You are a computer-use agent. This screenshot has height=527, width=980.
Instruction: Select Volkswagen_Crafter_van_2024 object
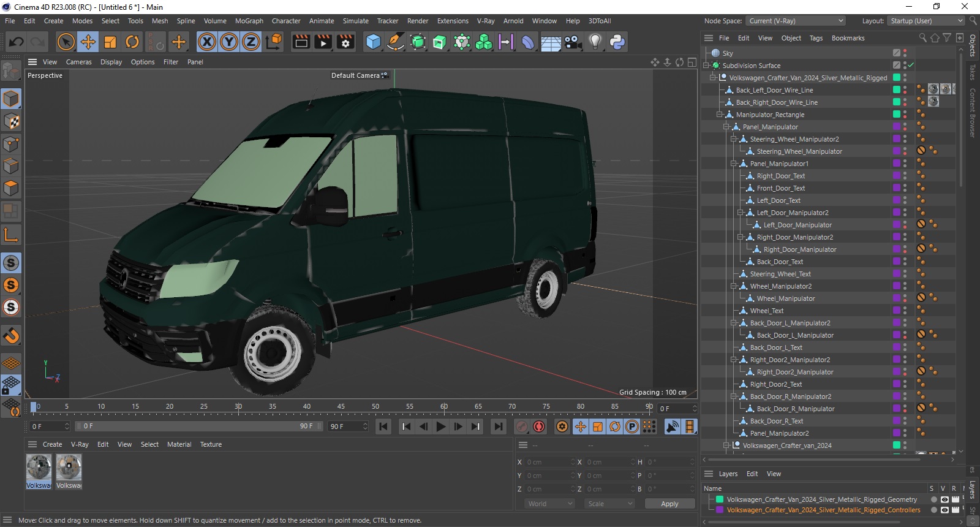click(x=786, y=445)
